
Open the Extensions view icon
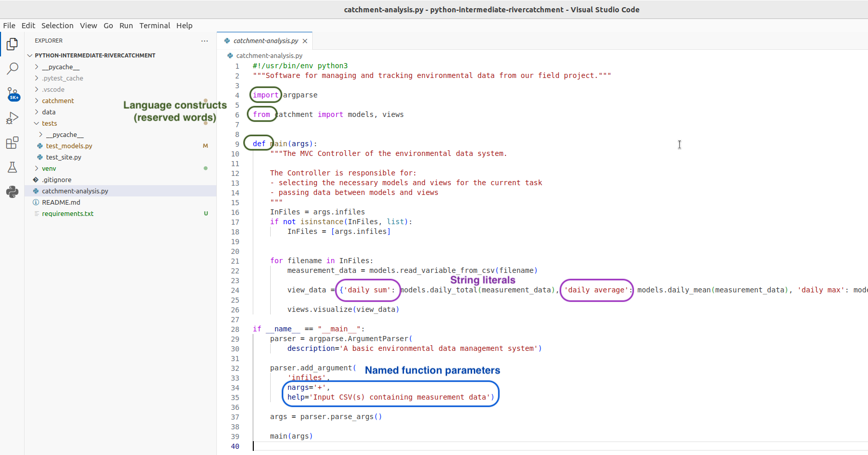coord(12,143)
